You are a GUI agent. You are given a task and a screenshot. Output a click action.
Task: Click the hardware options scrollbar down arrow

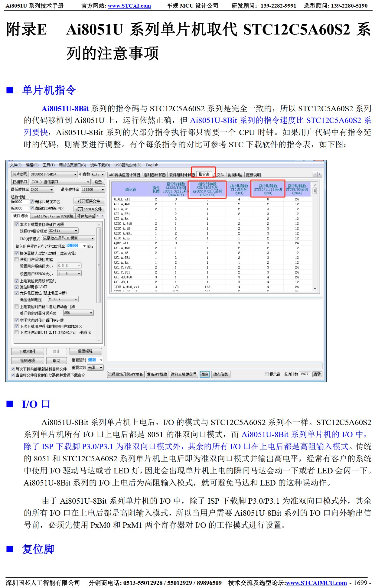click(99, 340)
